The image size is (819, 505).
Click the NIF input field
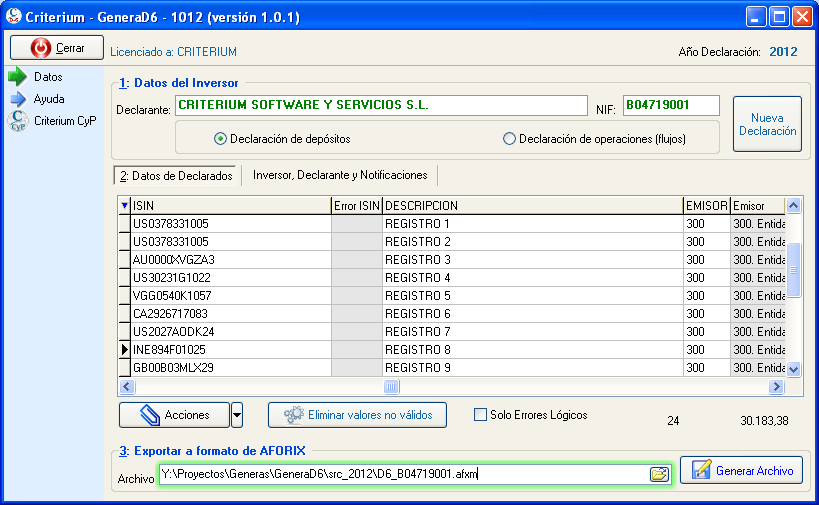click(671, 105)
